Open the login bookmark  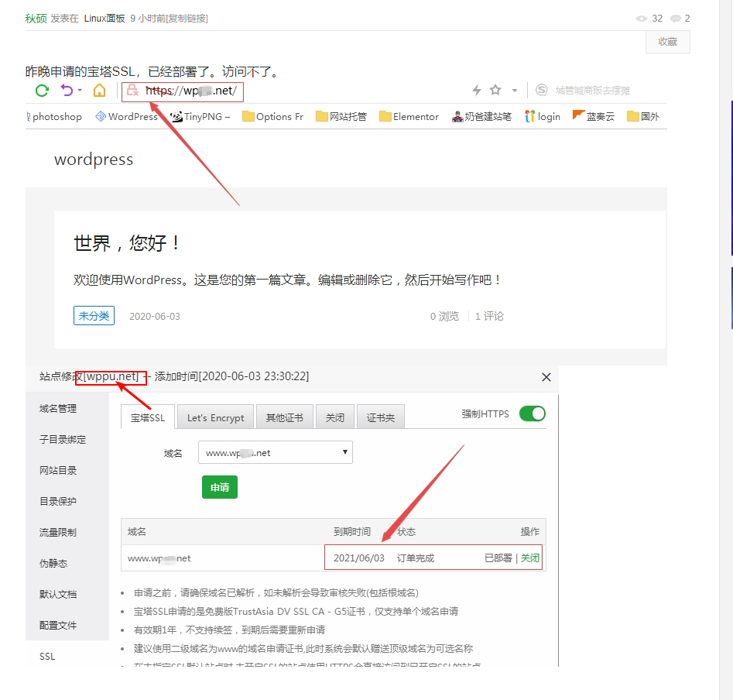(x=543, y=116)
